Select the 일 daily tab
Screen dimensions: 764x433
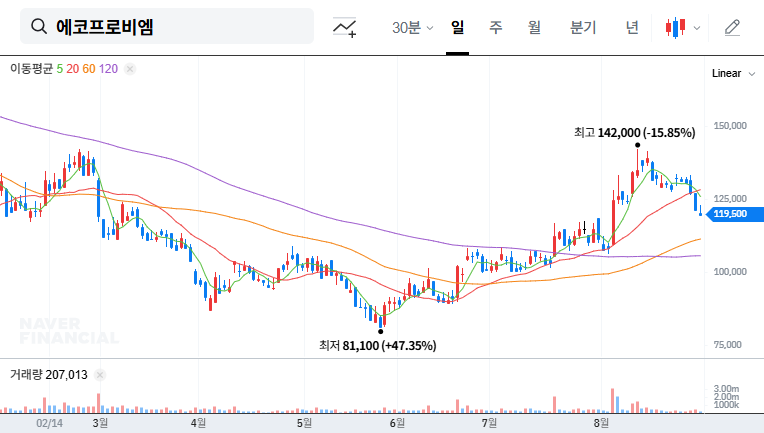(457, 27)
